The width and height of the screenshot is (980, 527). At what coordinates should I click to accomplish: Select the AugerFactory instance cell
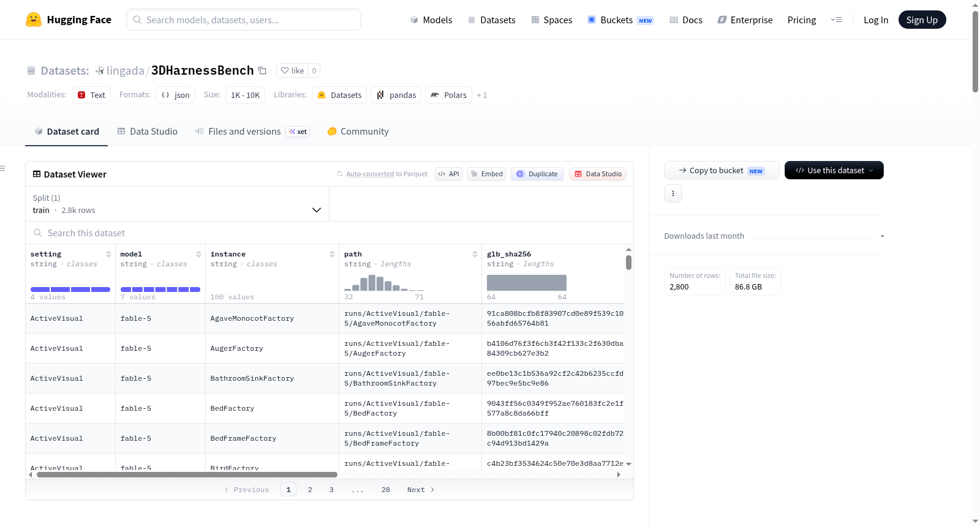[x=273, y=348]
